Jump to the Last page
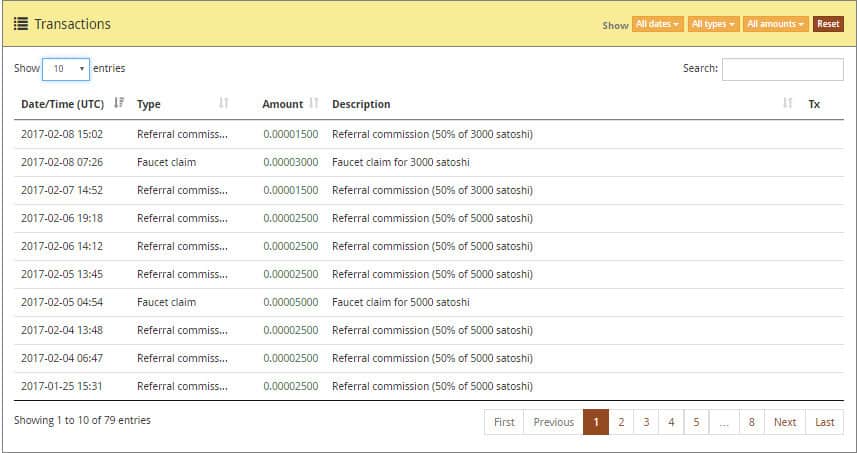 824,422
